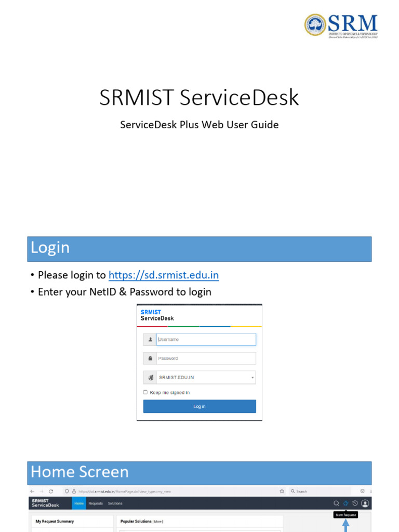Click the globe icon beside domain selector
The image size is (399, 532).
point(150,377)
